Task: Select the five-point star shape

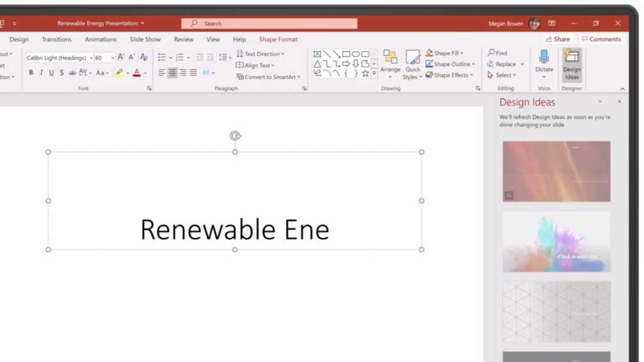Action: click(365, 74)
